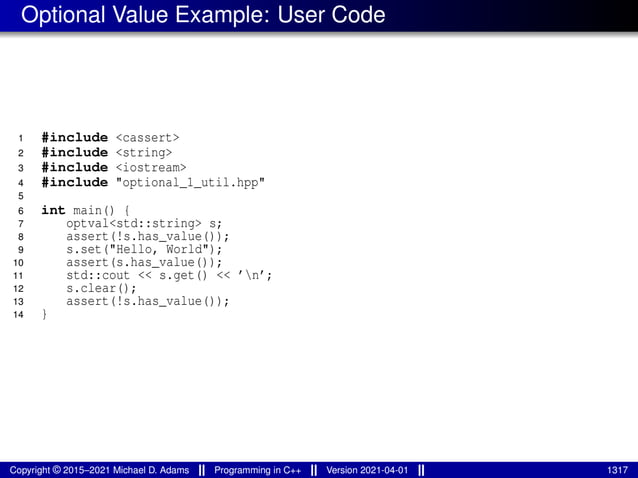Screen dimensions: 638x478
Task: Select the line "#include <cassert>"
Action: 110,138
